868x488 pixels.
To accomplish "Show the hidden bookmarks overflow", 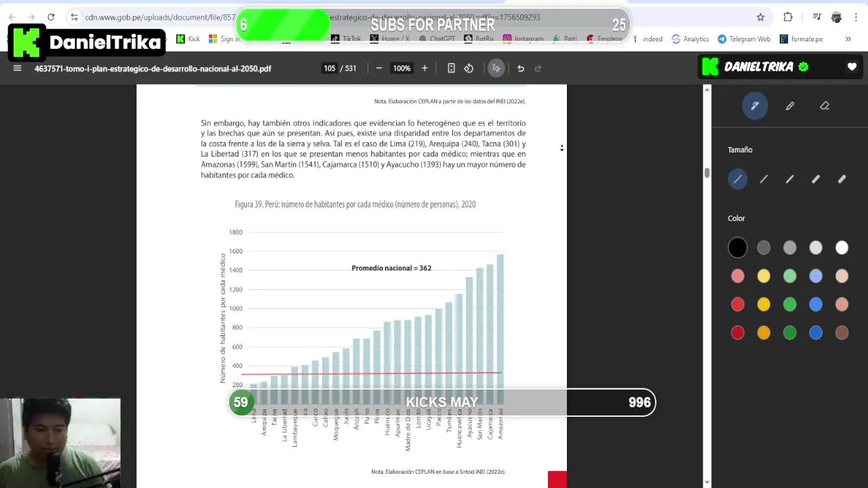I will 848,39.
